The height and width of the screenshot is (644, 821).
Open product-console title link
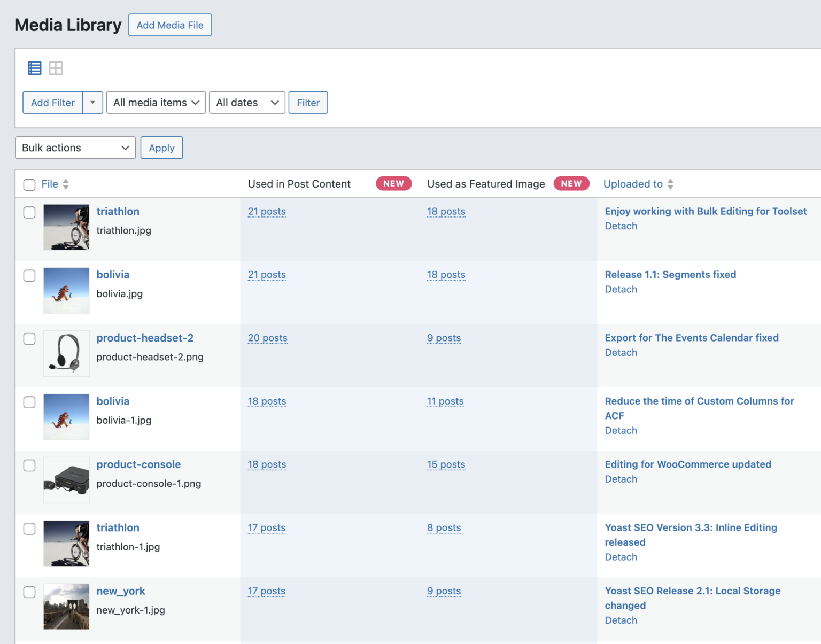click(x=138, y=464)
